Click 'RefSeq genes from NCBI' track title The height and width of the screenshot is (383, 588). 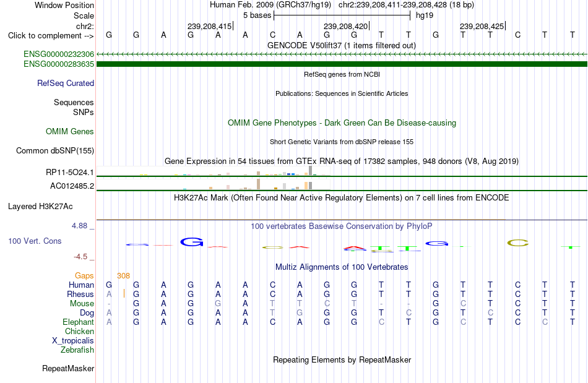point(342,75)
